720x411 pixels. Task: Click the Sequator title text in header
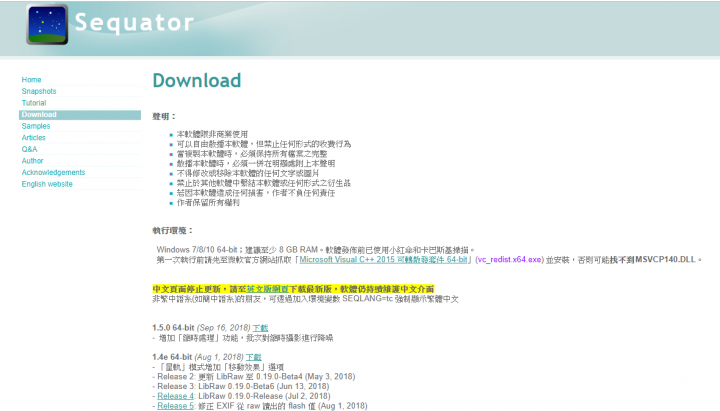point(134,23)
